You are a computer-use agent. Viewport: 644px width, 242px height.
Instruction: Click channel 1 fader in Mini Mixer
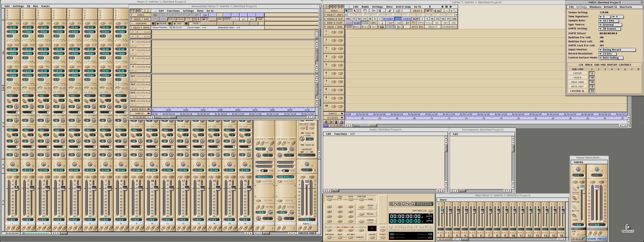[x=442, y=211]
